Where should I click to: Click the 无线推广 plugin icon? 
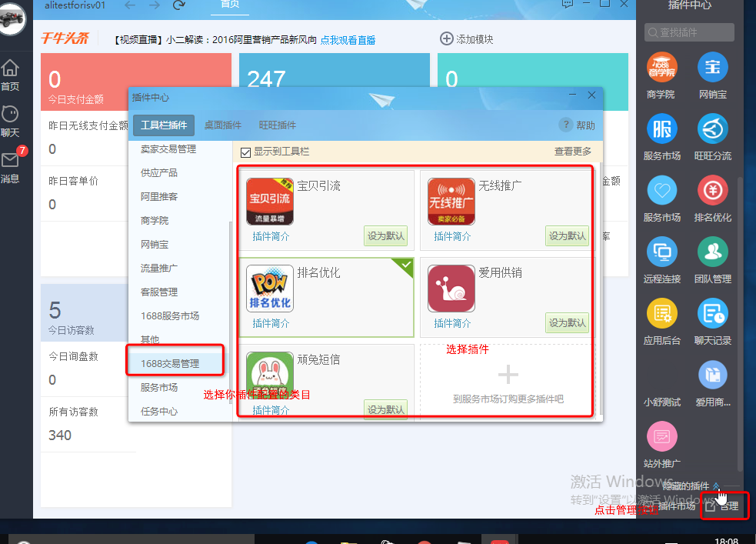(x=451, y=201)
